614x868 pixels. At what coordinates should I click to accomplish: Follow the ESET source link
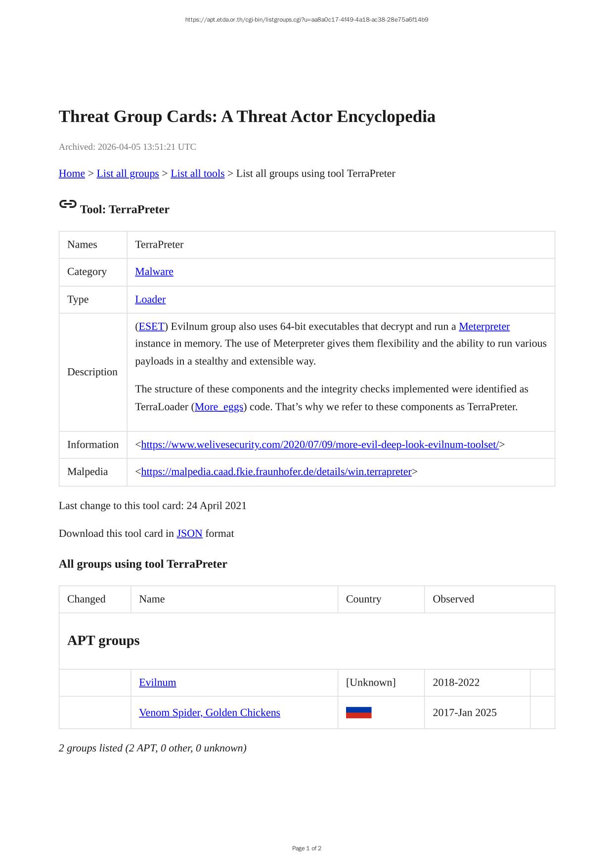151,327
